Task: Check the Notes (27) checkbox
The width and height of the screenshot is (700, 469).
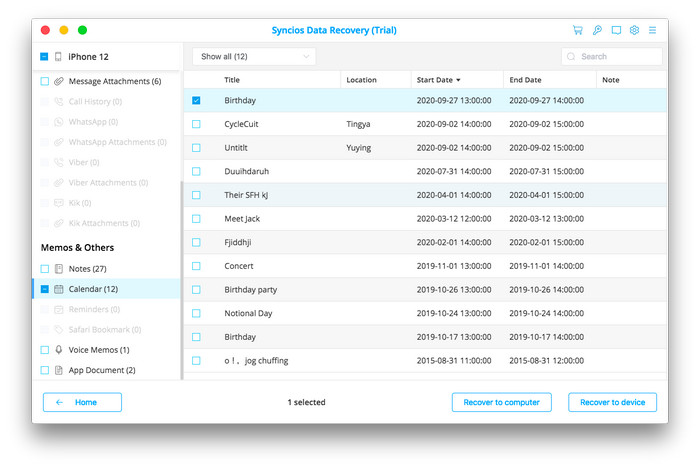Action: 45,269
